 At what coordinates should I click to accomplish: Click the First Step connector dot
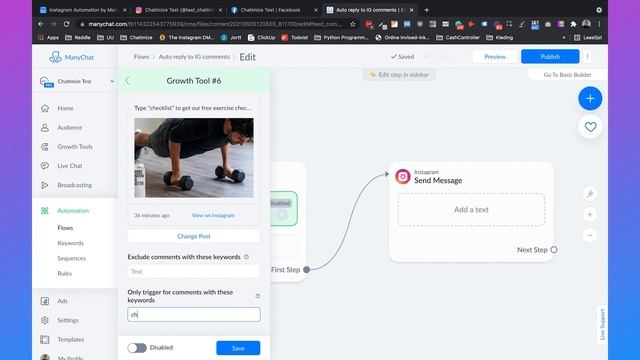coord(307,270)
